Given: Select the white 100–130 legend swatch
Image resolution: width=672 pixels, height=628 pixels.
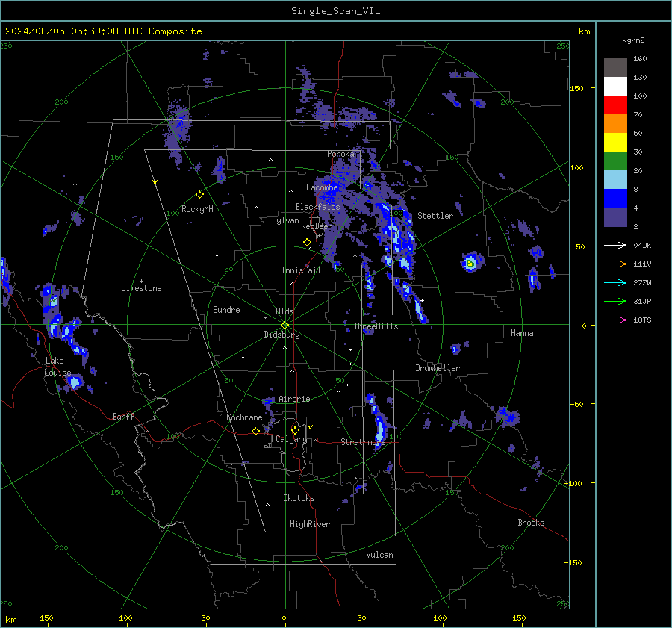Looking at the screenshot, I should (x=615, y=87).
